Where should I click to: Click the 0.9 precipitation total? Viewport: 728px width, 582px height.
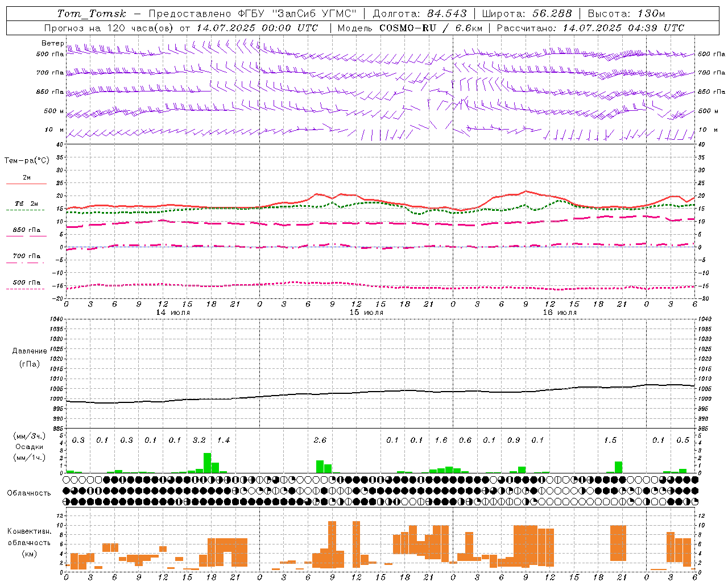click(x=514, y=440)
